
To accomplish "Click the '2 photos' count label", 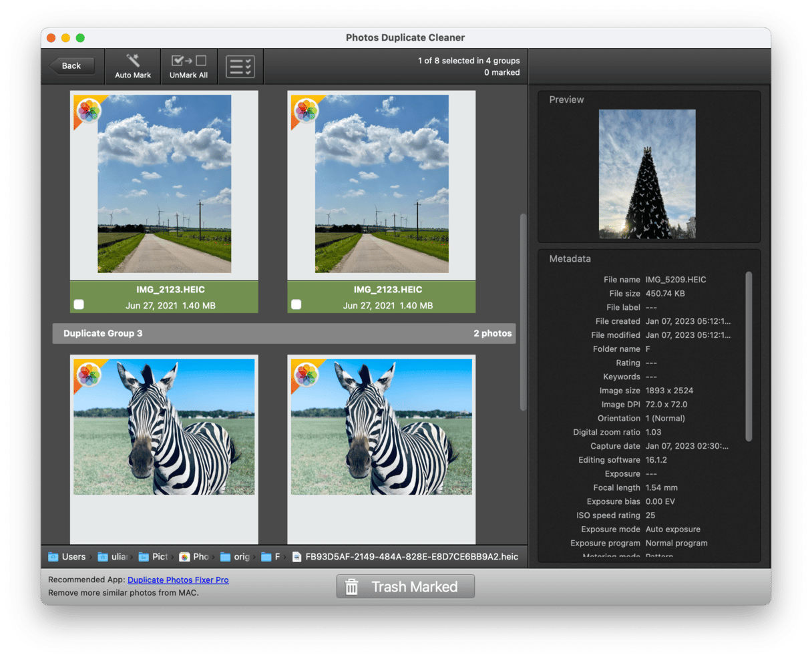I will (493, 333).
